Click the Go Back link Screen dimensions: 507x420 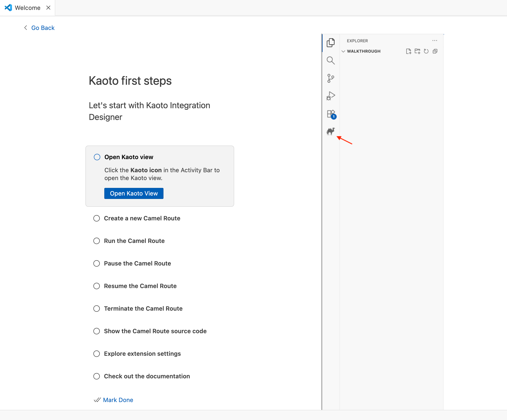(43, 28)
